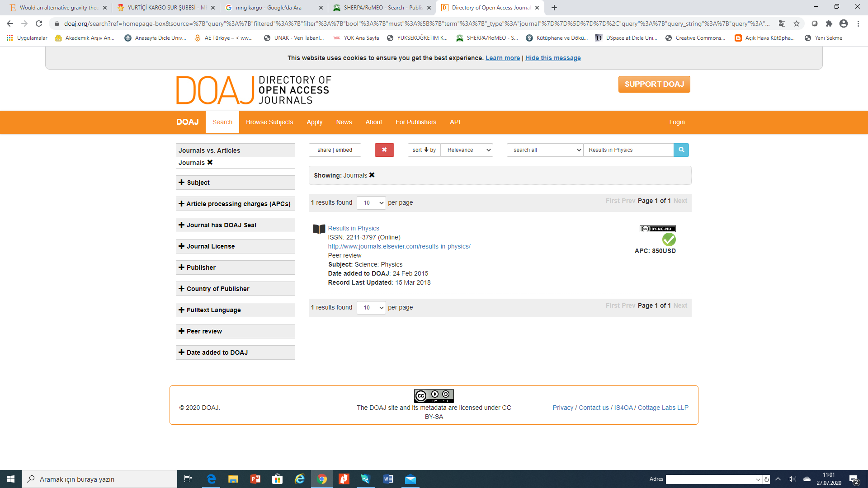Open Chrome extensions puzzle icon
This screenshot has width=868, height=488.
[x=829, y=23]
